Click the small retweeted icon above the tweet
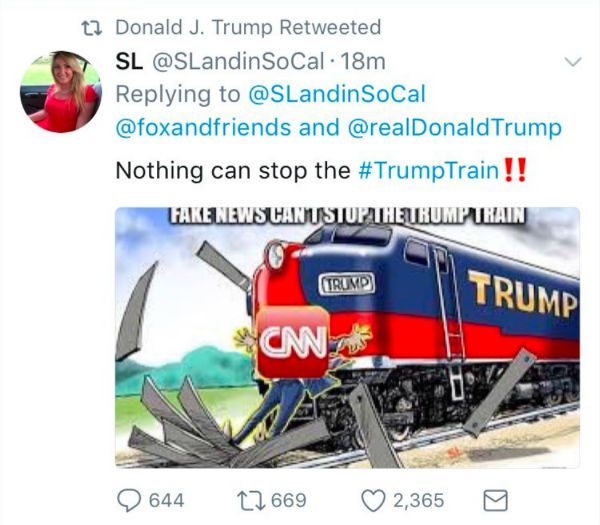This screenshot has width=600, height=525. pyautogui.click(x=93, y=27)
